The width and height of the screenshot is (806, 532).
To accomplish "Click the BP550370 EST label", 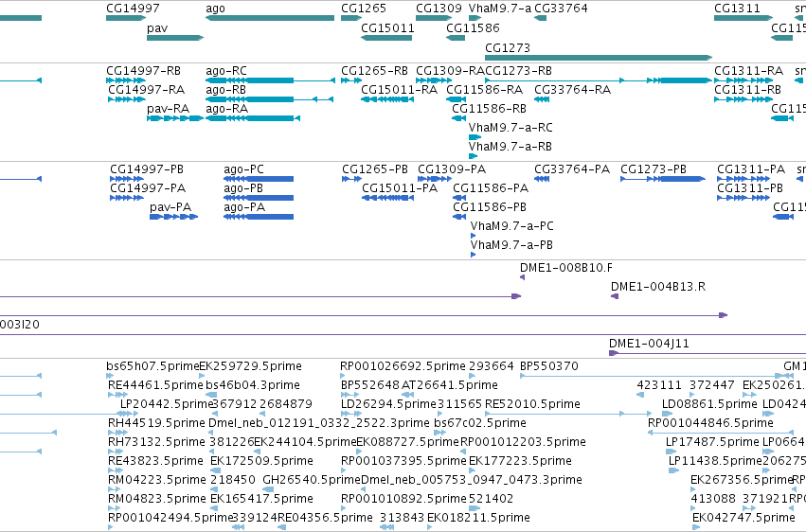I will 549,366.
